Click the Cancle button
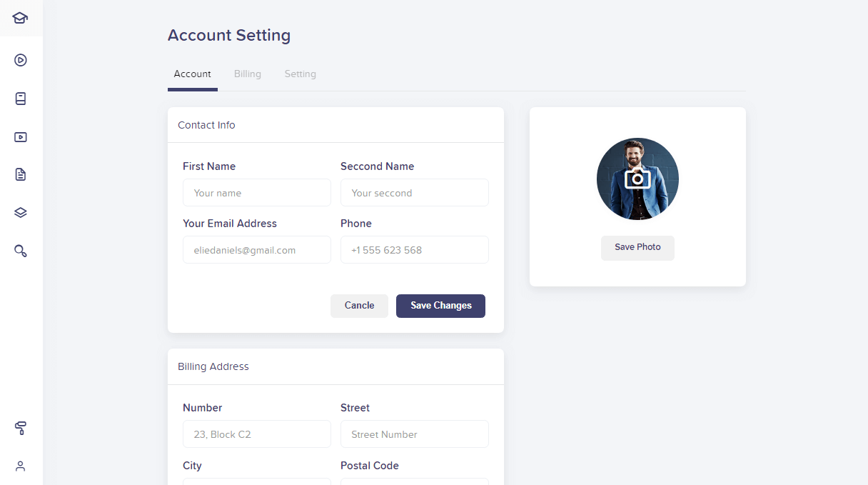The width and height of the screenshot is (868, 485). (359, 306)
